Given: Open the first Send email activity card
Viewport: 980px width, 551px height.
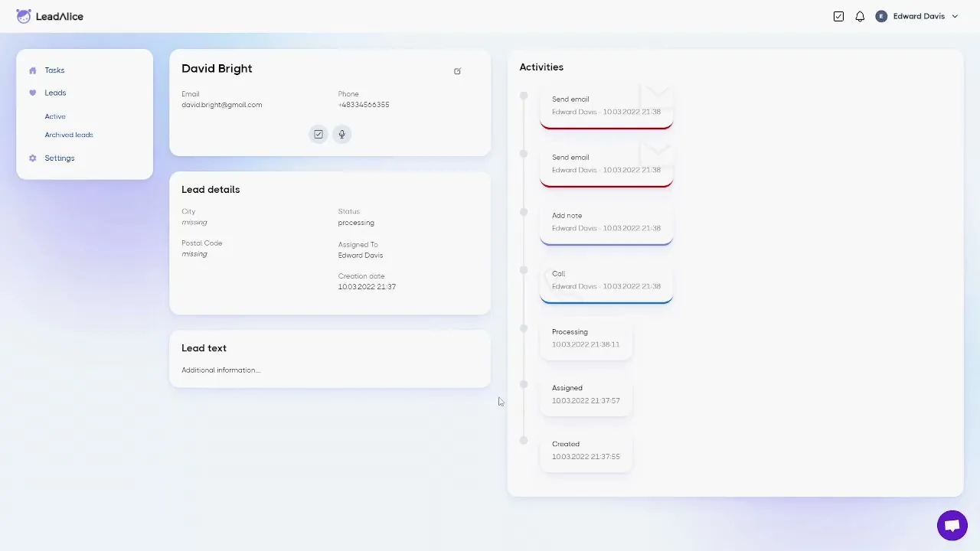Looking at the screenshot, I should (x=606, y=106).
